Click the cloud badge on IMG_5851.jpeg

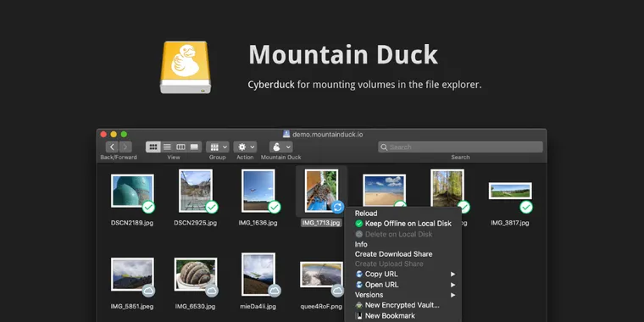[148, 291]
